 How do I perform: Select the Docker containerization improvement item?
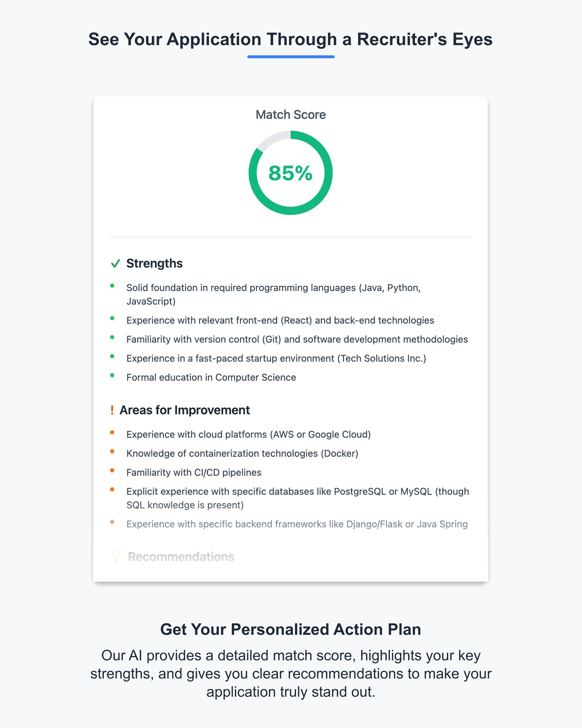[x=242, y=453]
